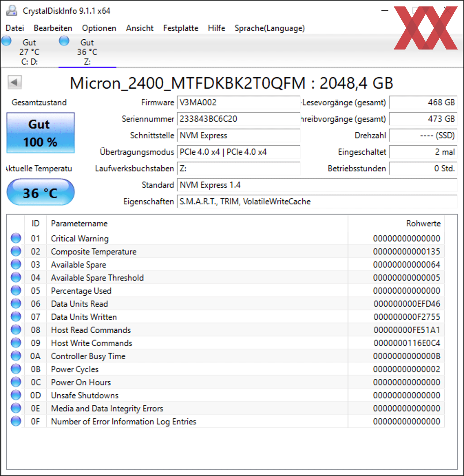Select the Z: drive tab
Viewport: 464px width, 476px height.
click(x=87, y=52)
